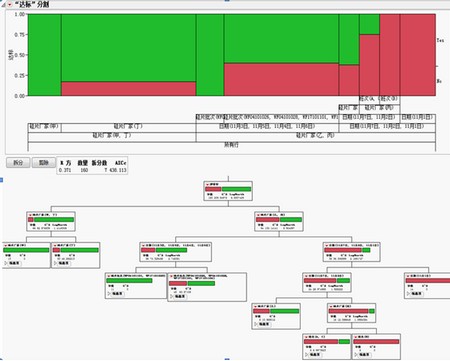
Task: Select the 硅片厂家(丁) label under the mosaic plot
Action: [128, 126]
